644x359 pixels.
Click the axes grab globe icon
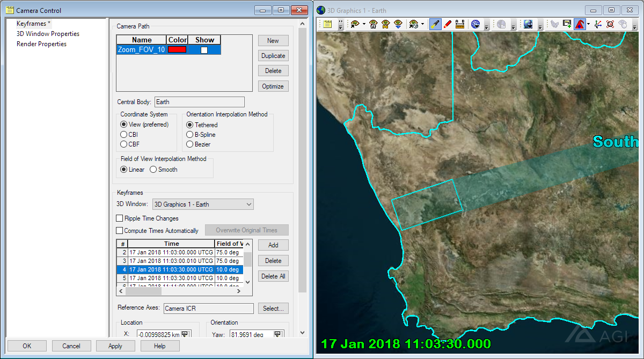pos(597,24)
